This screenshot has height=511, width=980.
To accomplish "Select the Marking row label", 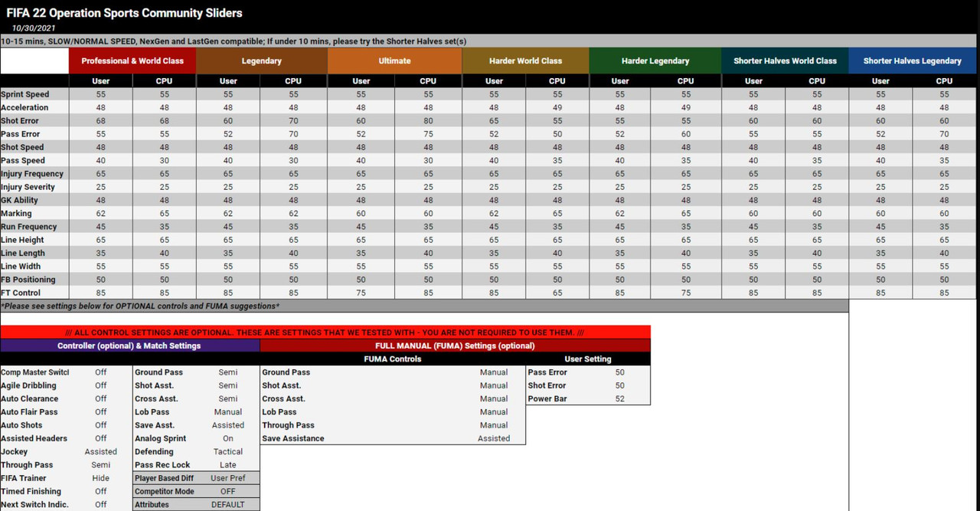I will tap(16, 214).
